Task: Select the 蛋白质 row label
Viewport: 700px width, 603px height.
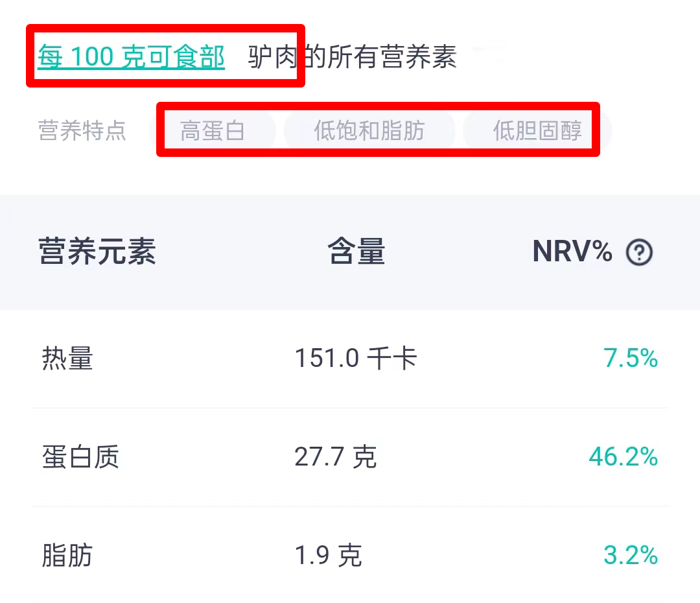Action: 80,458
